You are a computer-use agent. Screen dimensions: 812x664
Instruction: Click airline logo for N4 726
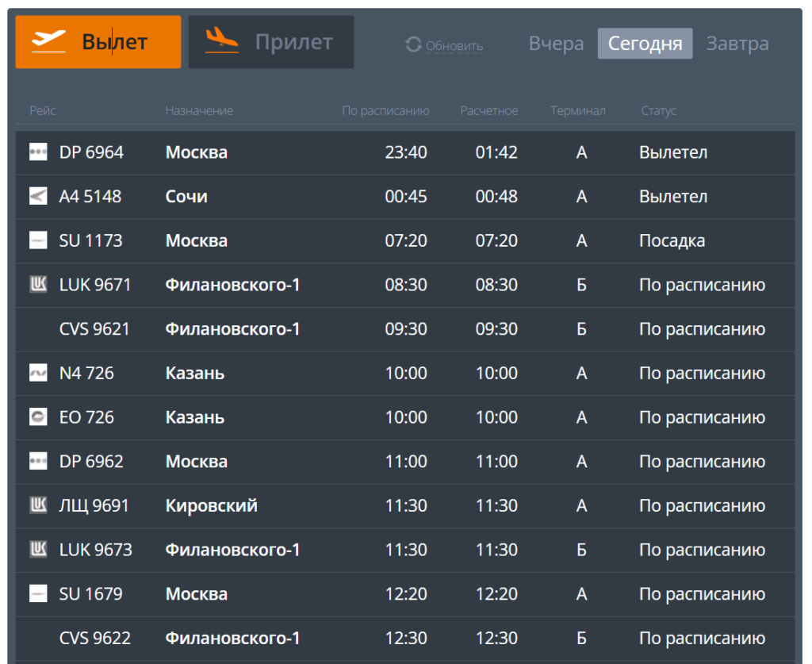pos(38,373)
